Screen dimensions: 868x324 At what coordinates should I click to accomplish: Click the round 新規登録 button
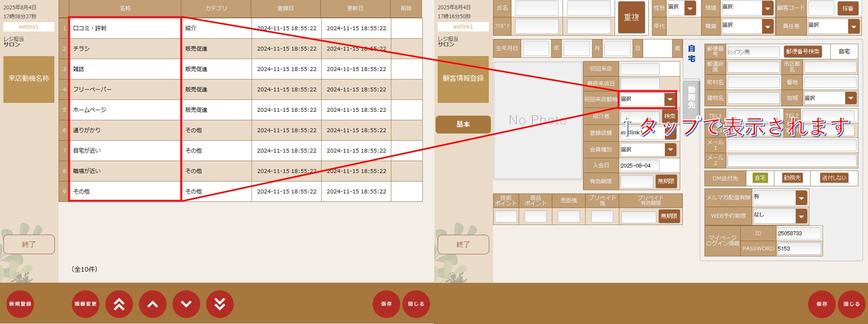tap(20, 304)
